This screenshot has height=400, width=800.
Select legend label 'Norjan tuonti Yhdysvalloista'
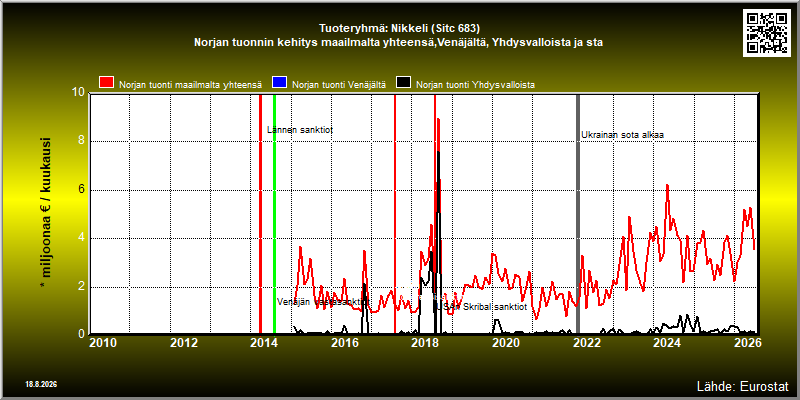476,85
